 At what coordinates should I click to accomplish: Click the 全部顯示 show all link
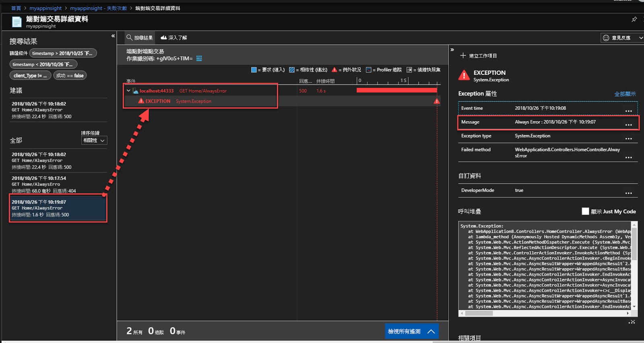(x=625, y=94)
